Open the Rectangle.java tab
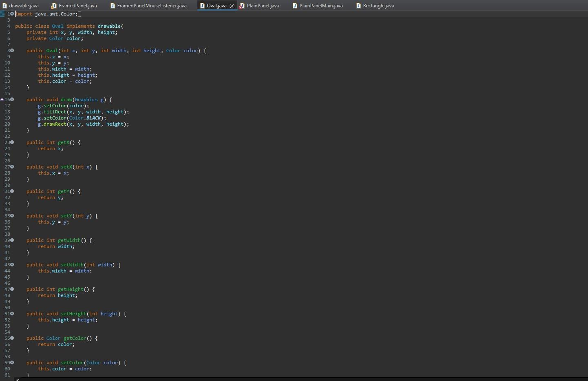This screenshot has height=381, width=588. pyautogui.click(x=375, y=6)
